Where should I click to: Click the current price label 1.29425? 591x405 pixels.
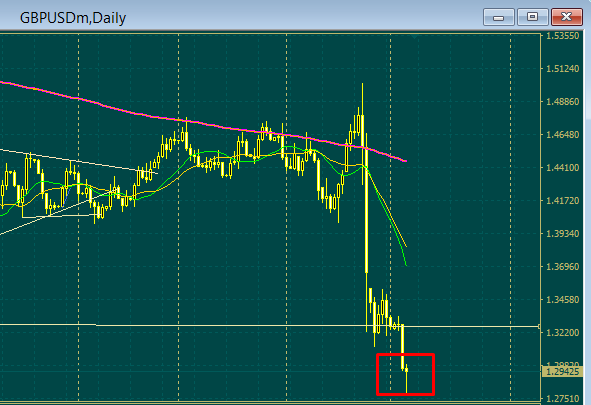pos(562,372)
